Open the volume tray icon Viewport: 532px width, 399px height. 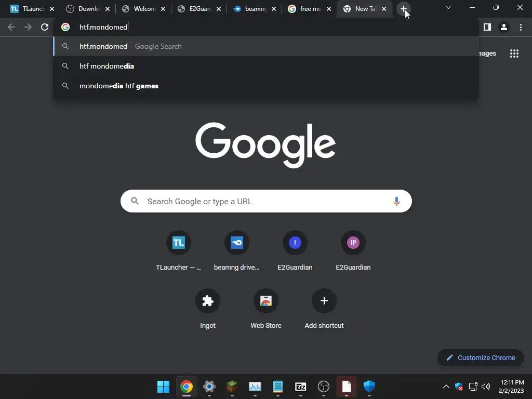[x=486, y=387]
